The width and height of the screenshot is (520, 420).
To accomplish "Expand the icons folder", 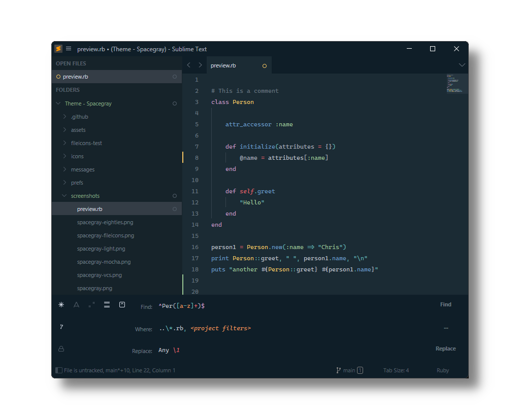I will [64, 156].
